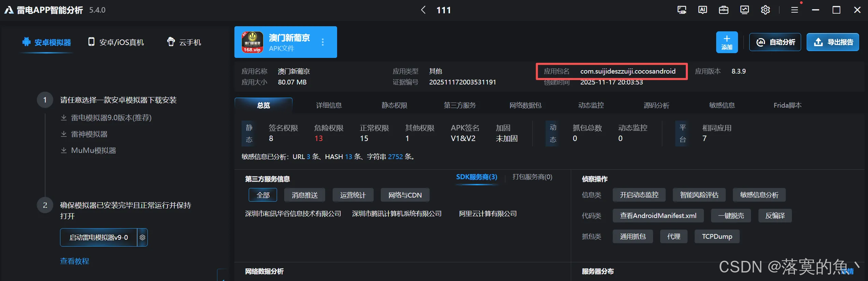
Task: Open the 网络数据包 tab
Action: tap(525, 105)
